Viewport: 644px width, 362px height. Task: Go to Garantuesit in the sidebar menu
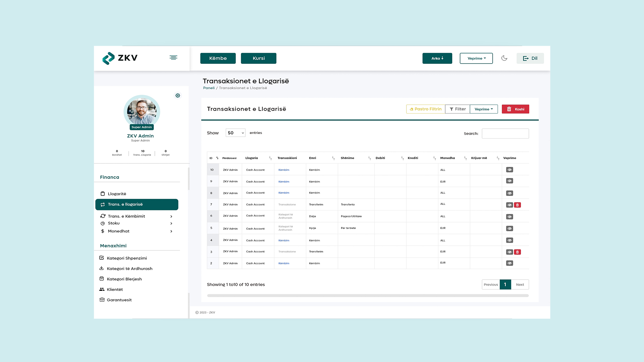tap(119, 300)
